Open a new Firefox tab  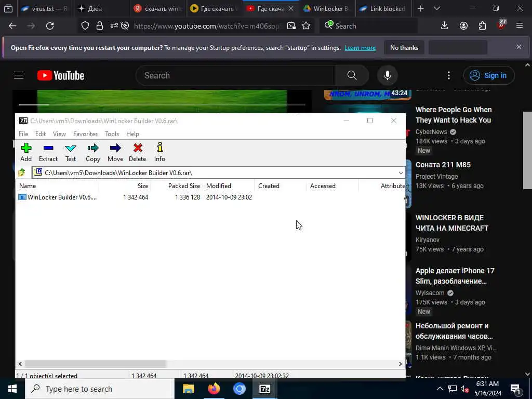pos(420,9)
